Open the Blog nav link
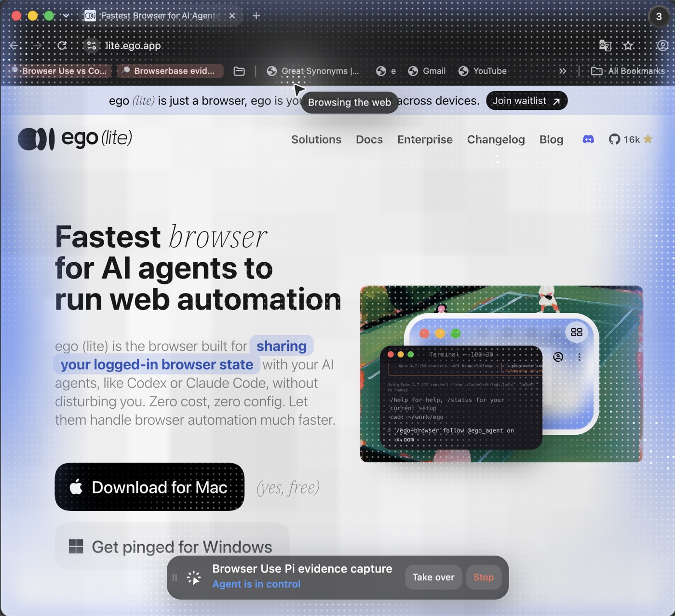The image size is (675, 616). [551, 139]
